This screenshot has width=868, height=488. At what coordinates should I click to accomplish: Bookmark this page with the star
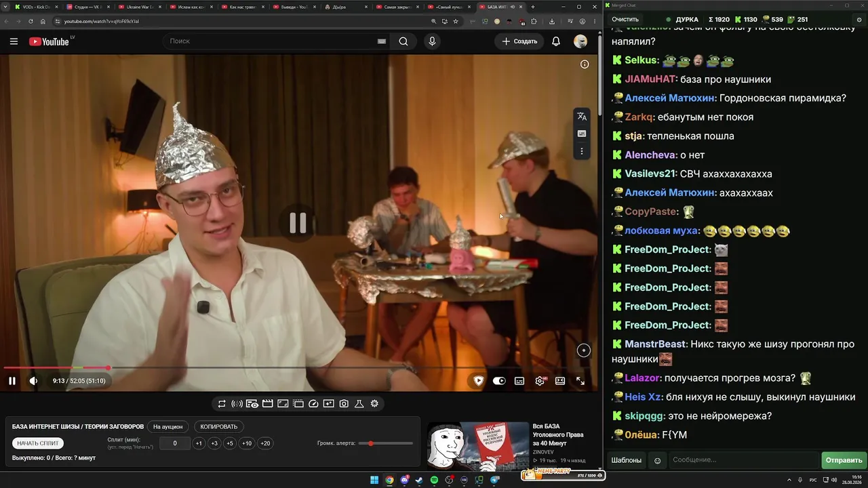pyautogui.click(x=456, y=21)
